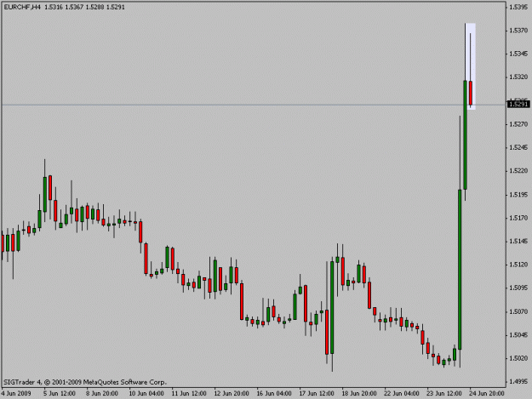532x399 pixels.
Task: Click the 22 Jun 04:00 time label
Action: (x=402, y=393)
